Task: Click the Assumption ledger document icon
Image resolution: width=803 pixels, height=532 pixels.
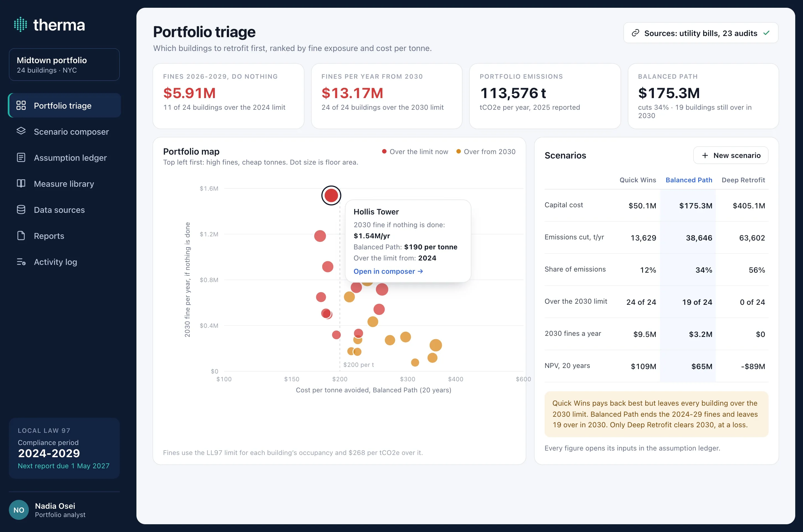Action: click(x=21, y=157)
